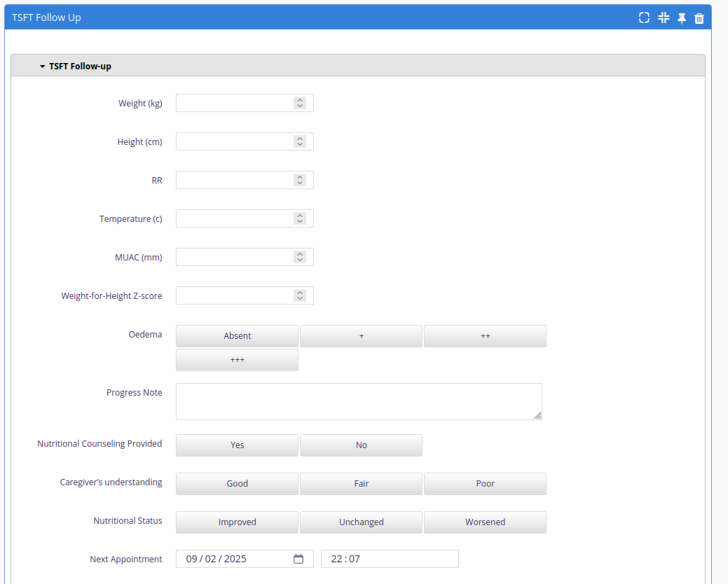Click the Next Appointment time field 22:07
This screenshot has width=728, height=584.
click(390, 559)
